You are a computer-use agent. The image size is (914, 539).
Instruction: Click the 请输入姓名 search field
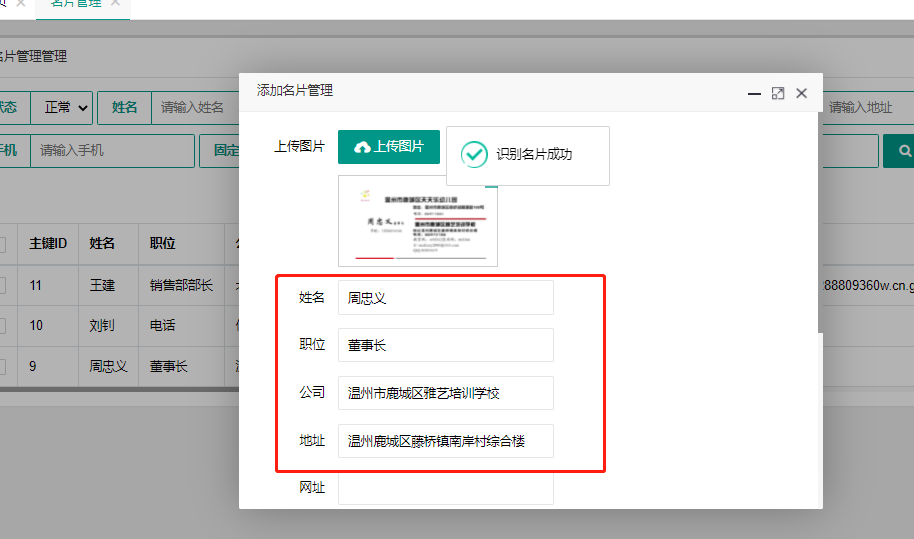[195, 108]
